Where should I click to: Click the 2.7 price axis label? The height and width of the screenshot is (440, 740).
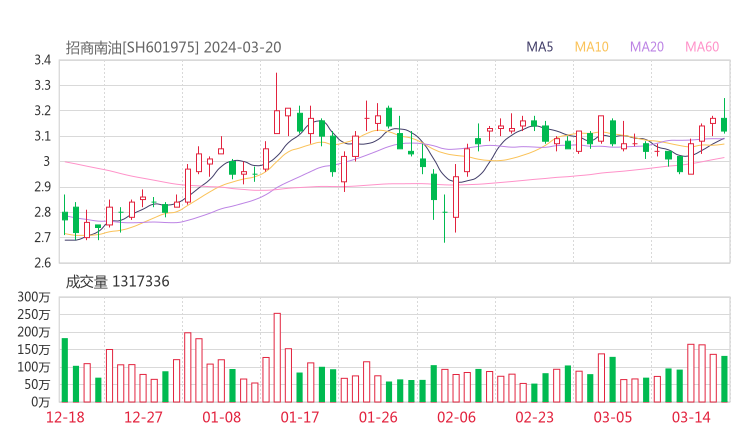coord(42,237)
